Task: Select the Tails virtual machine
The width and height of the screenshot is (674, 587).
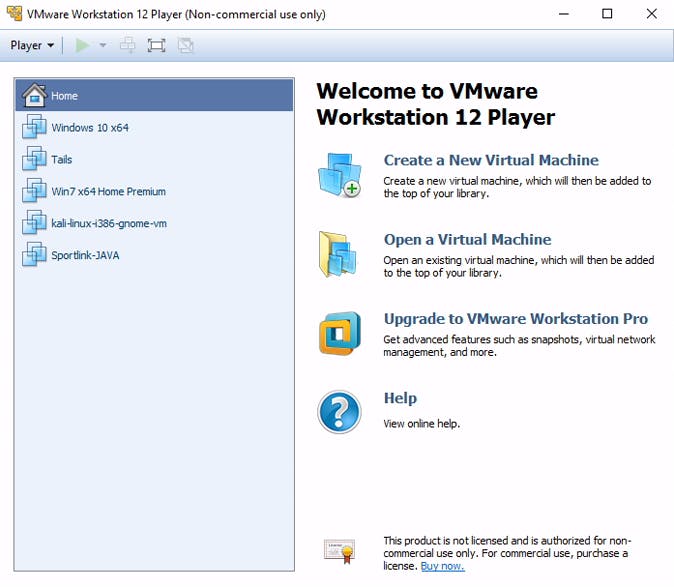Action: (154, 159)
